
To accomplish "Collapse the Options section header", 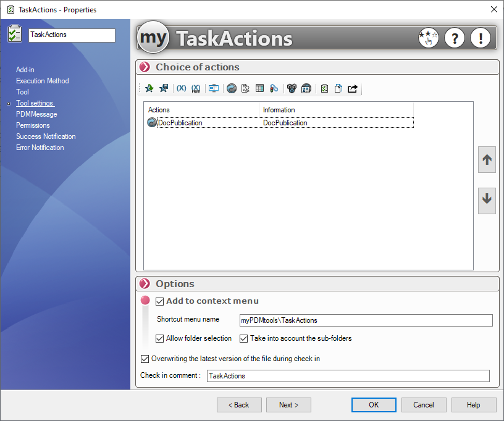I will (x=145, y=284).
